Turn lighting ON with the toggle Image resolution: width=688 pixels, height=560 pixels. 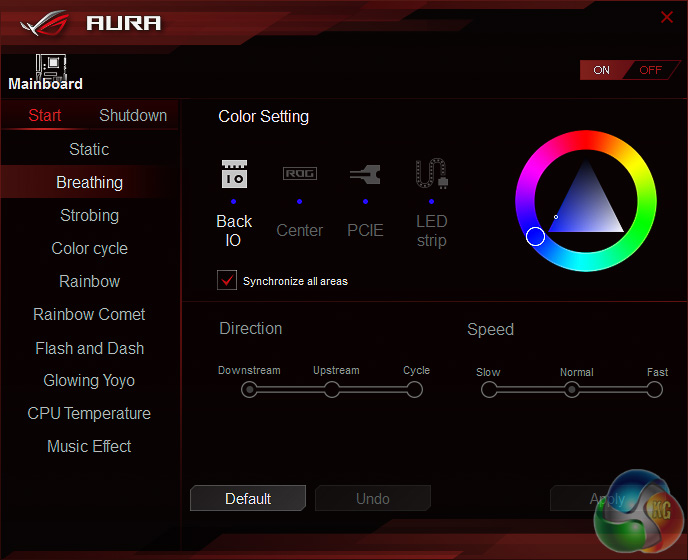(602, 70)
